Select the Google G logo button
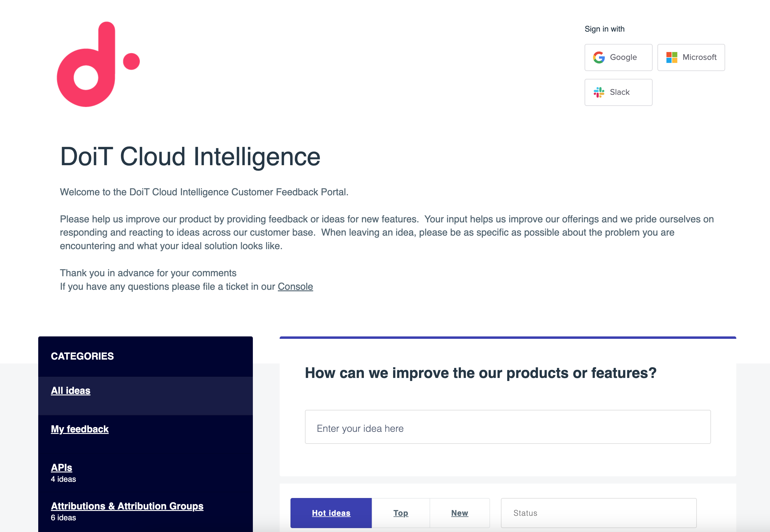 [599, 57]
